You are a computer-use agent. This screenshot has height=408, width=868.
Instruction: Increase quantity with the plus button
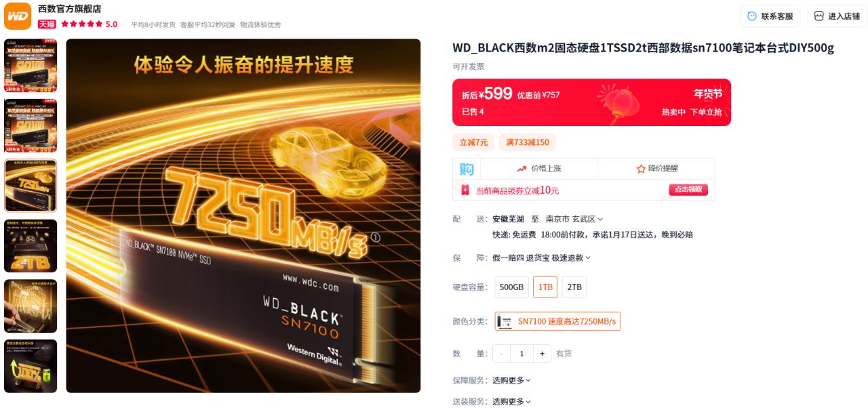pos(542,353)
